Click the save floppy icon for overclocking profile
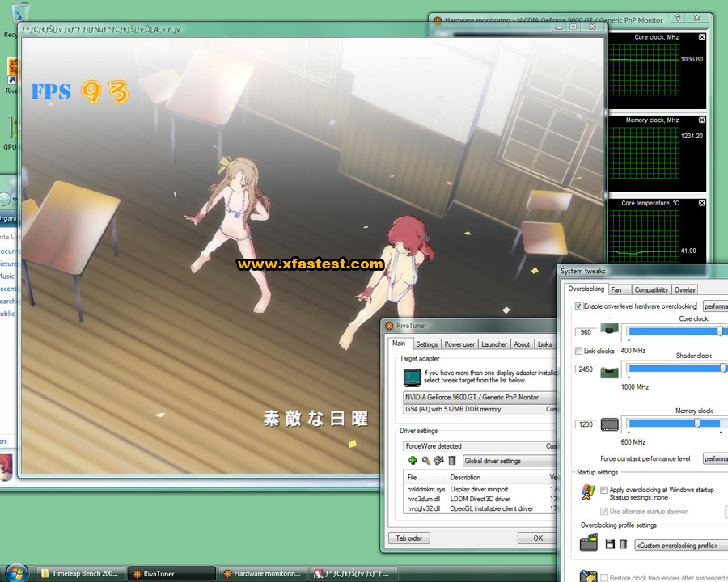Viewport: 728px width, 582px height. (x=609, y=545)
